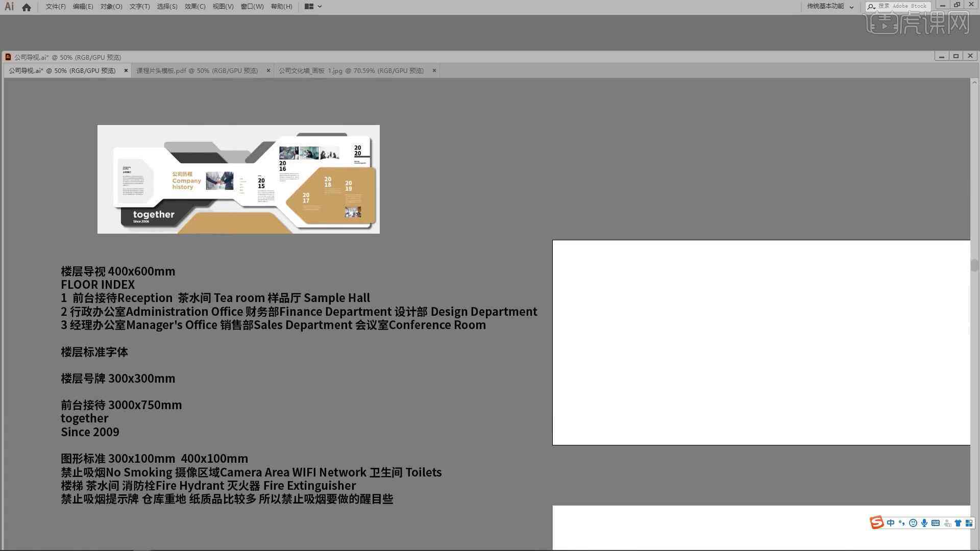Image resolution: width=980 pixels, height=551 pixels.
Task: Open the 文件(F) File menu
Action: click(x=54, y=6)
